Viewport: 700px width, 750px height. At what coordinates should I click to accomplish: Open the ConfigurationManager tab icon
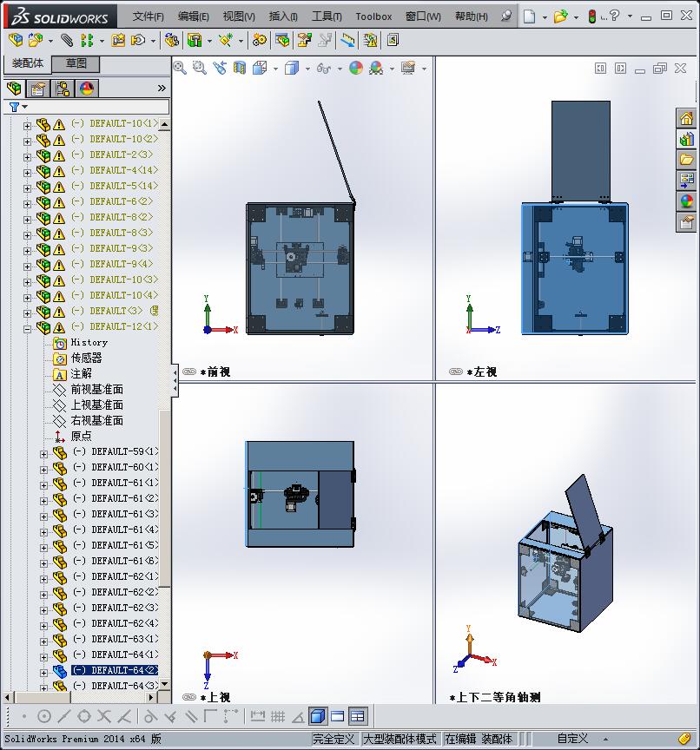click(x=63, y=89)
